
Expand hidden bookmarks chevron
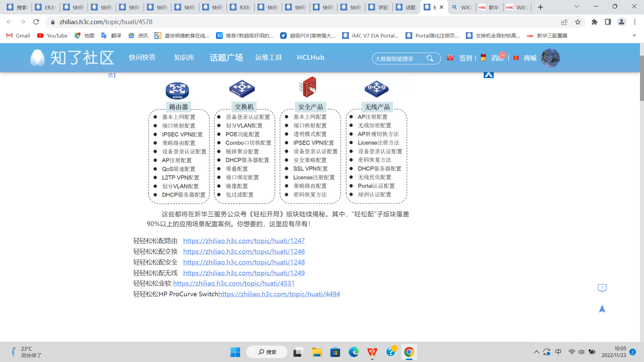[634, 36]
